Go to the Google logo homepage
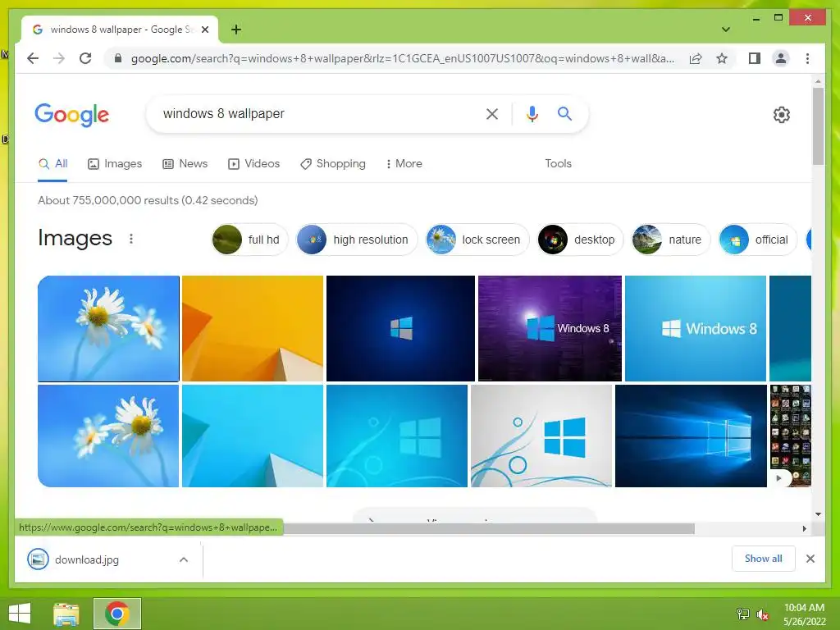Viewport: 840px width, 630px height. tap(72, 115)
